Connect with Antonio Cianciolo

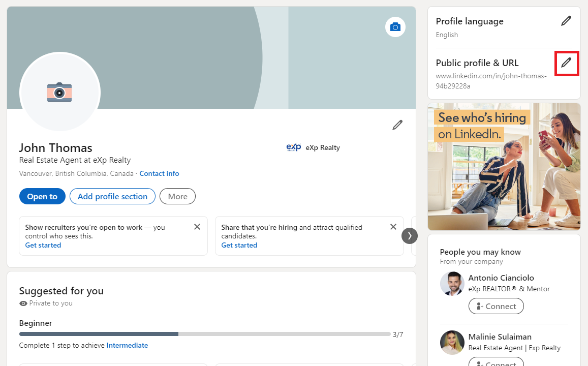coord(496,306)
